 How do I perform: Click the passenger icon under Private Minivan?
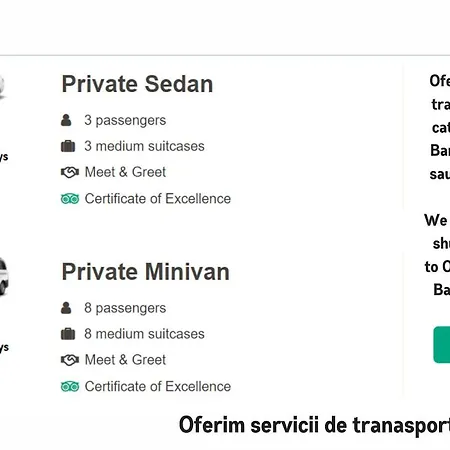click(66, 308)
